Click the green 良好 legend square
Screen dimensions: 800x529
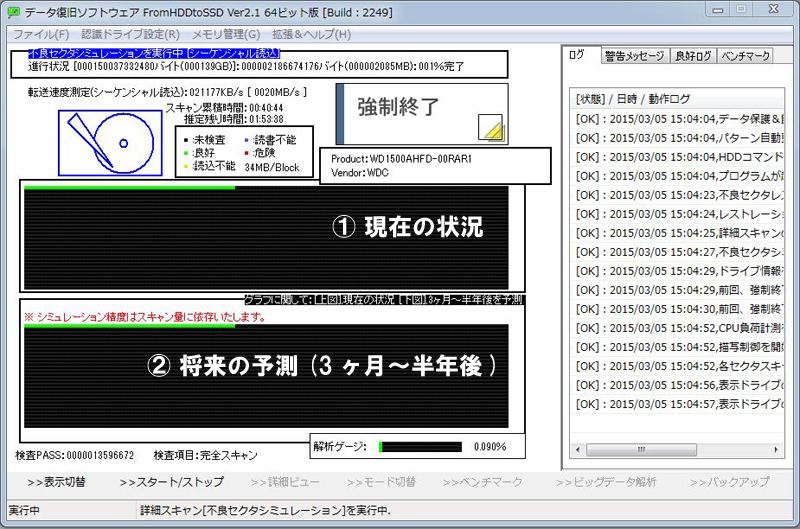click(x=187, y=153)
